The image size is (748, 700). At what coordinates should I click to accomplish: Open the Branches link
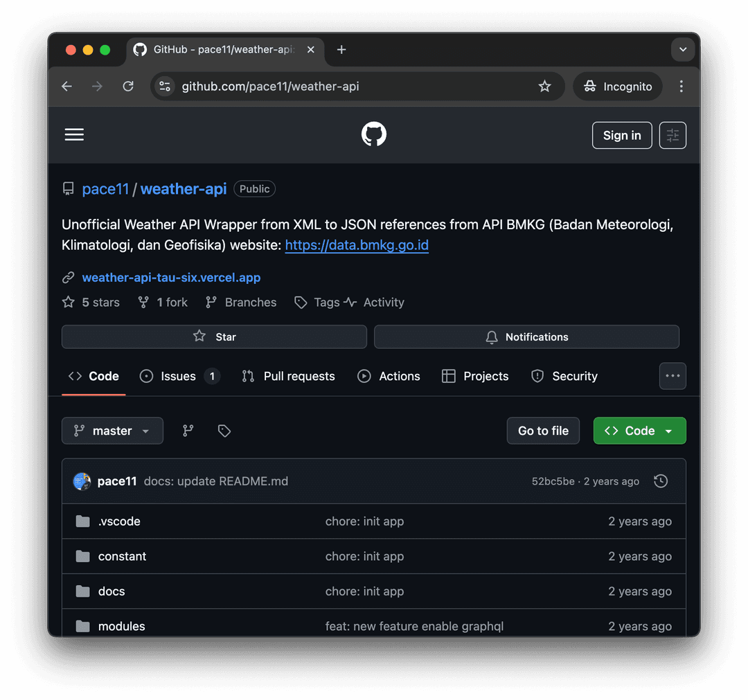(242, 303)
